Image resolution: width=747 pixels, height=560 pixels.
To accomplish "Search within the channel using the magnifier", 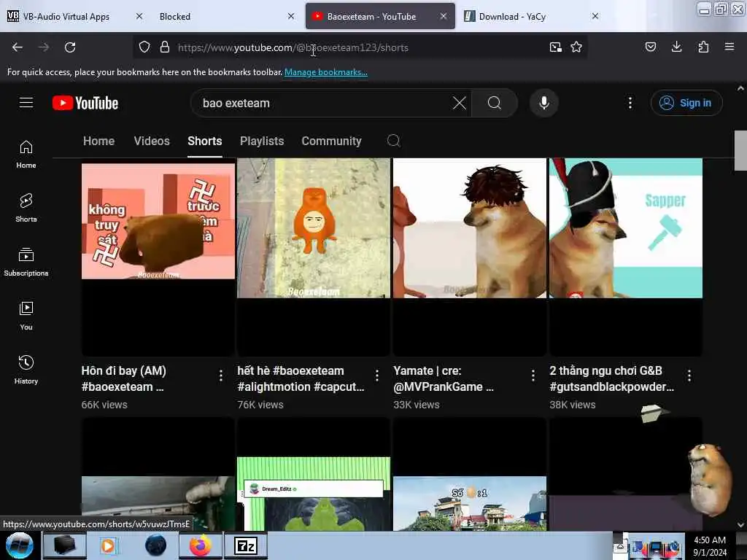I will pyautogui.click(x=393, y=141).
